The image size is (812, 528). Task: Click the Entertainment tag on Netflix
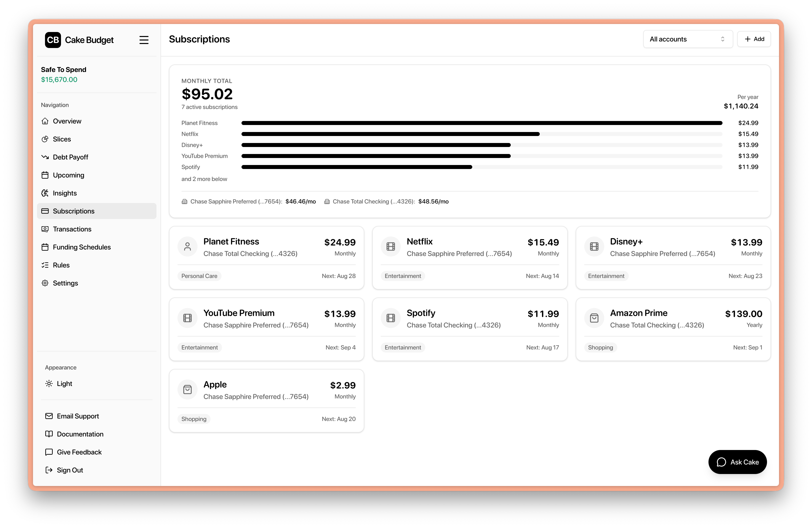coord(402,276)
